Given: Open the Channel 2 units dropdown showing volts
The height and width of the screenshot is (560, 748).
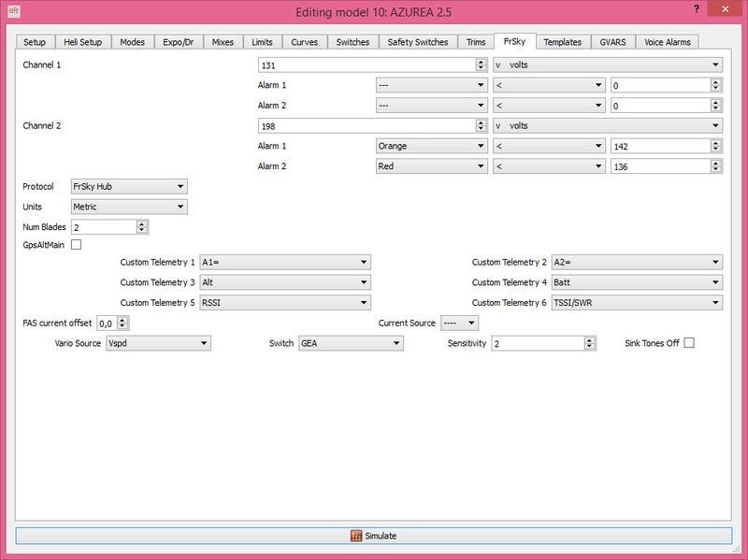Looking at the screenshot, I should (x=608, y=126).
